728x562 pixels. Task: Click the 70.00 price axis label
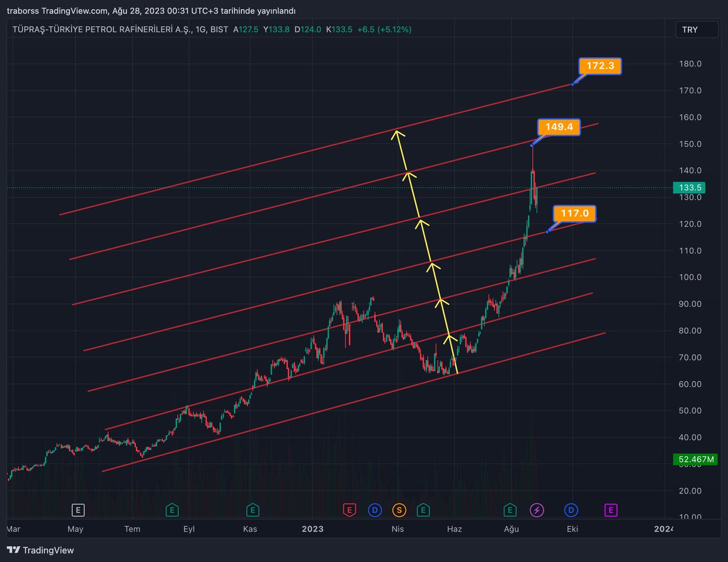[x=691, y=357]
